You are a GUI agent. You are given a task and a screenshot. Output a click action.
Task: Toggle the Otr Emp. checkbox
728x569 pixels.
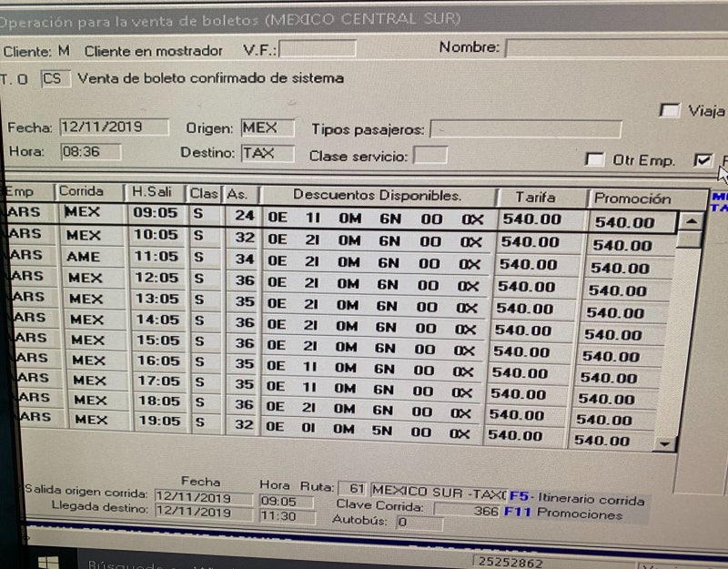click(x=594, y=159)
